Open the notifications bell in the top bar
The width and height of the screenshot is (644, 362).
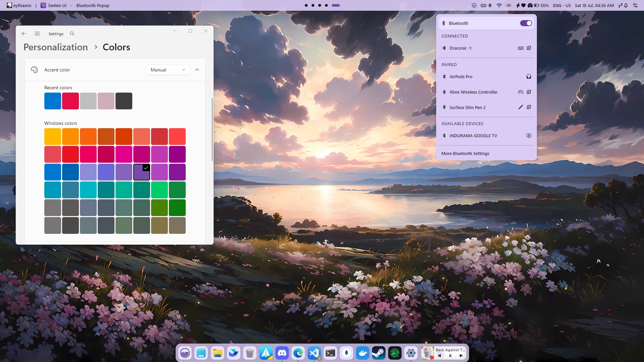coord(626,5)
